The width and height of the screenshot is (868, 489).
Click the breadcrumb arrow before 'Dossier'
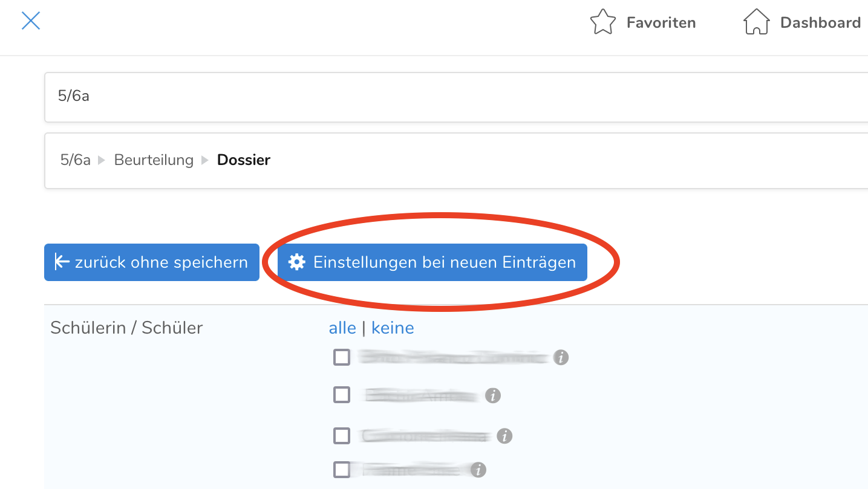205,160
